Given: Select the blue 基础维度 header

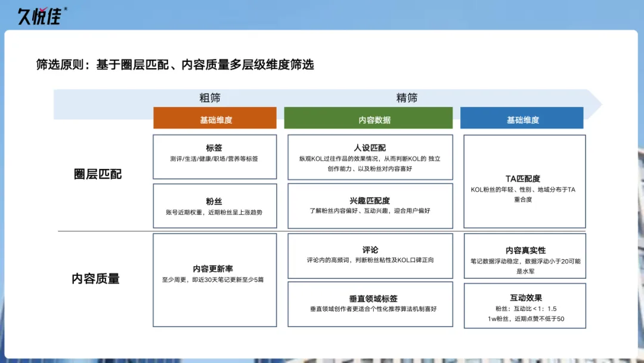Looking at the screenshot, I should pos(522,118).
